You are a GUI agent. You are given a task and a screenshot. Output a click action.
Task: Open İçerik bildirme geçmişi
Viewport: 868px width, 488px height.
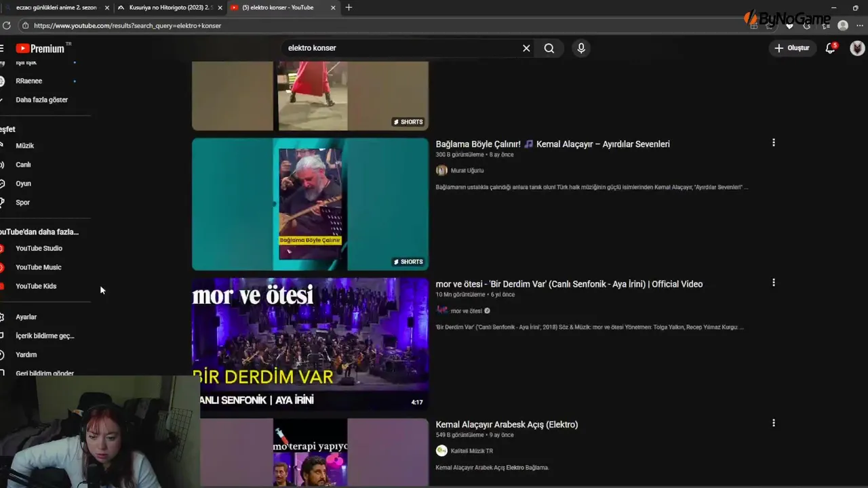click(45, 336)
